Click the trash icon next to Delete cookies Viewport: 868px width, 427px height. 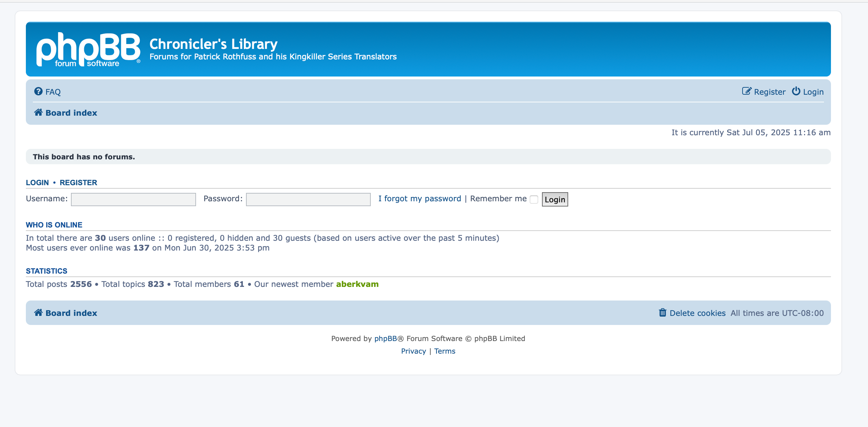pyautogui.click(x=663, y=313)
